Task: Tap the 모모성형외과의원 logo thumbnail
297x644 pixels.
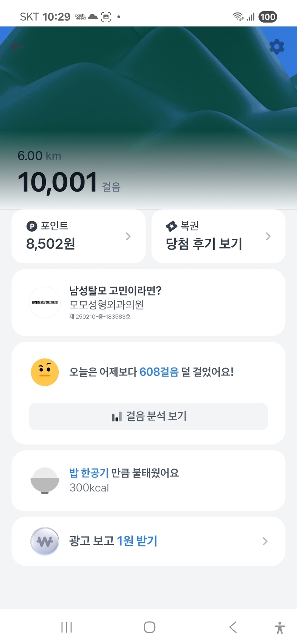Action: point(45,303)
